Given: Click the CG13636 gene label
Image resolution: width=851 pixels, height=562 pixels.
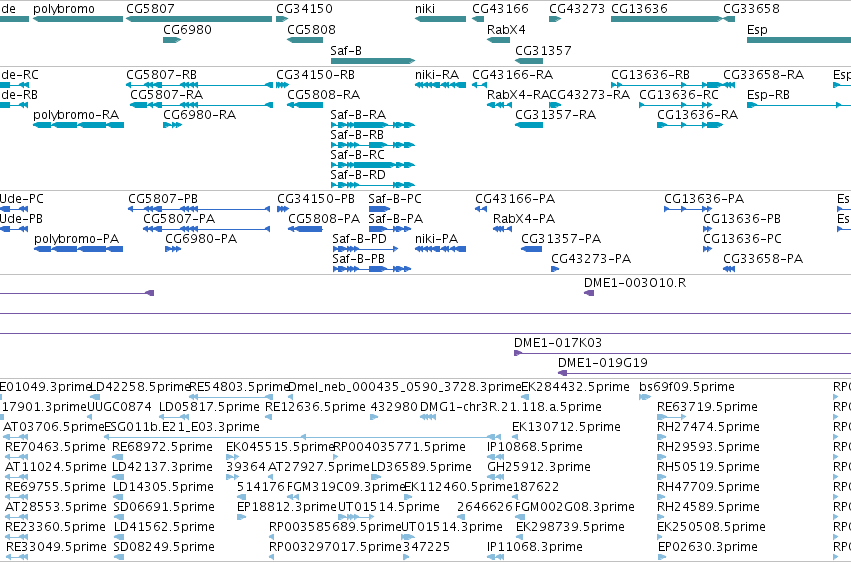Looking at the screenshot, I should click(x=639, y=9).
